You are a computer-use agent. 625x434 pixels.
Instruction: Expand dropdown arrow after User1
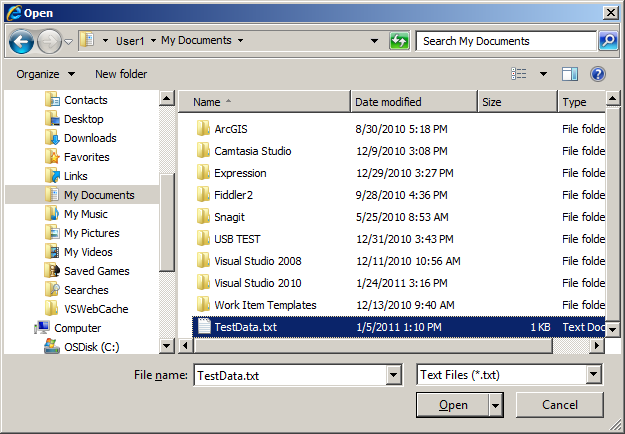tap(153, 41)
